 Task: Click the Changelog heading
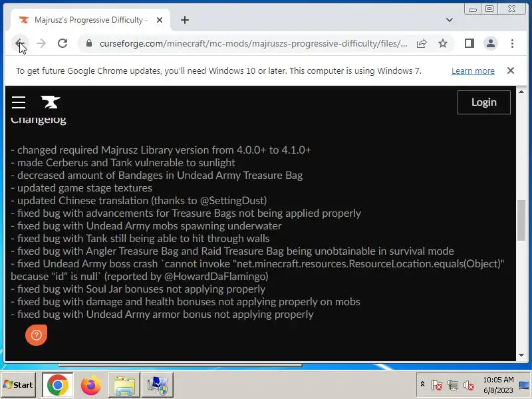(x=39, y=120)
